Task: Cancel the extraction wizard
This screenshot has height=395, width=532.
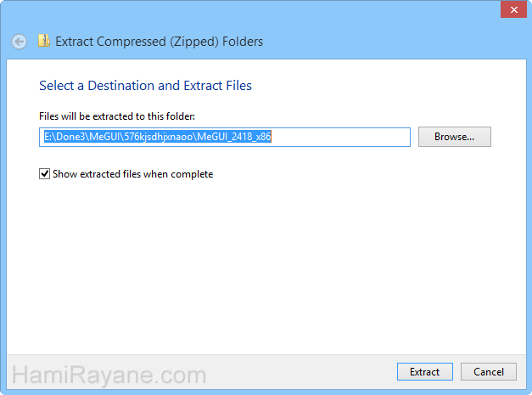Action: [x=489, y=372]
